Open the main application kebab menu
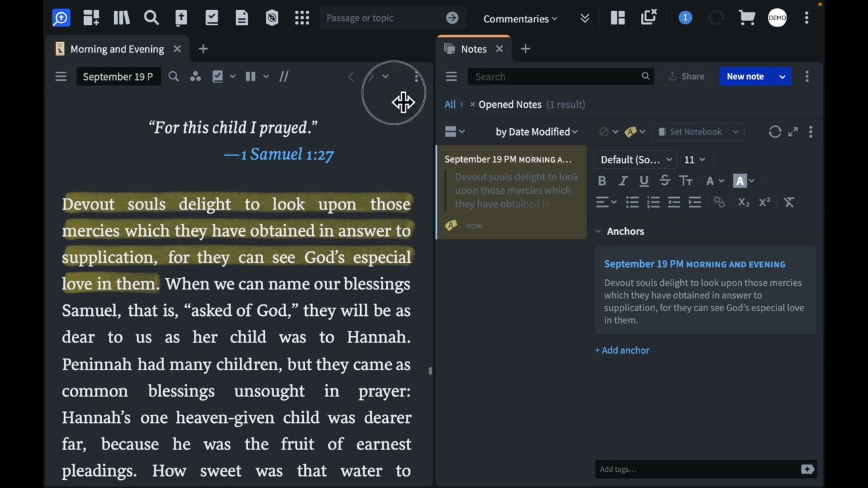 tap(806, 18)
